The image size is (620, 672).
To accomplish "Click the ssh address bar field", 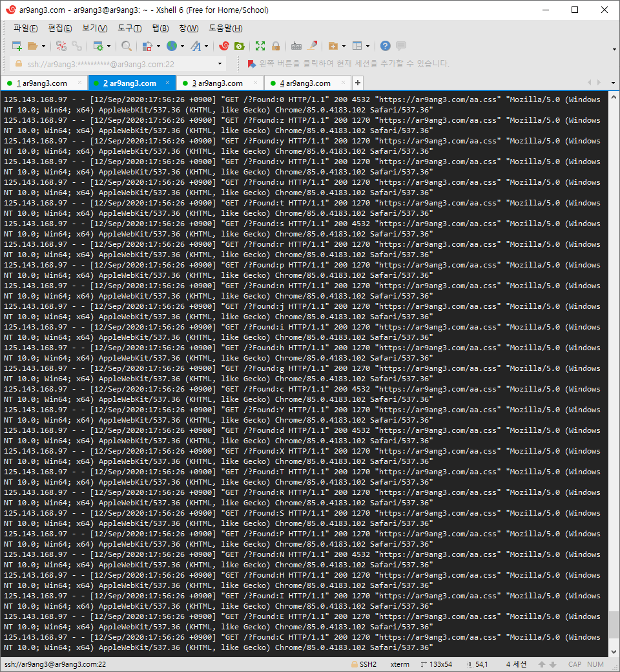I will coord(118,64).
